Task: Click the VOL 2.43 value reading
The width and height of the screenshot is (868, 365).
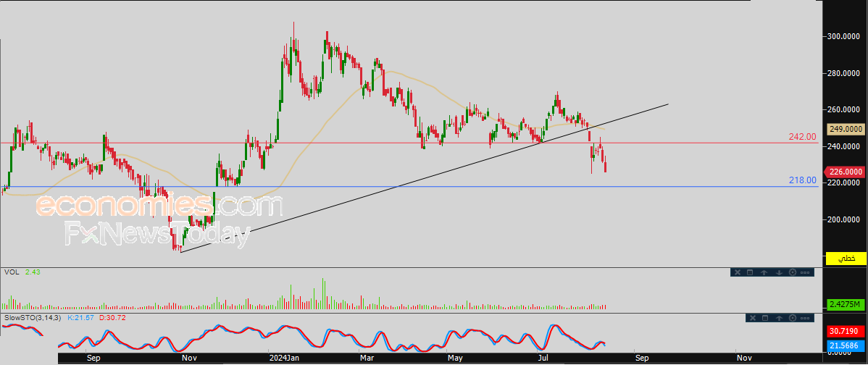Action: pos(33,272)
